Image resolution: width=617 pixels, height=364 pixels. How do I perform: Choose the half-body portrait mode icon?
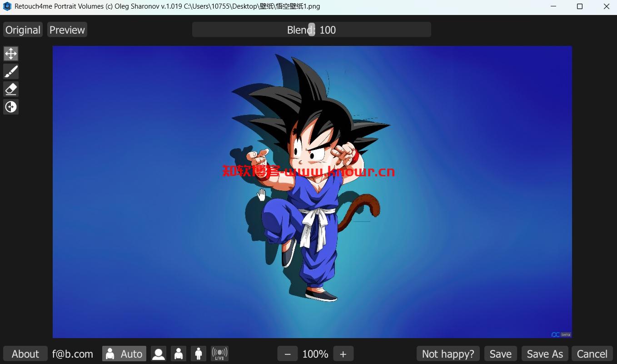pos(179,354)
